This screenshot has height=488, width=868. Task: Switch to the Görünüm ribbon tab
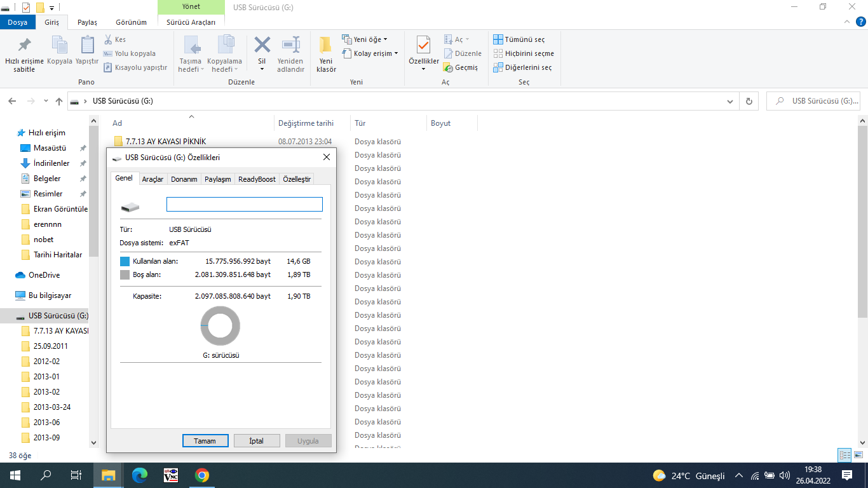(x=131, y=22)
